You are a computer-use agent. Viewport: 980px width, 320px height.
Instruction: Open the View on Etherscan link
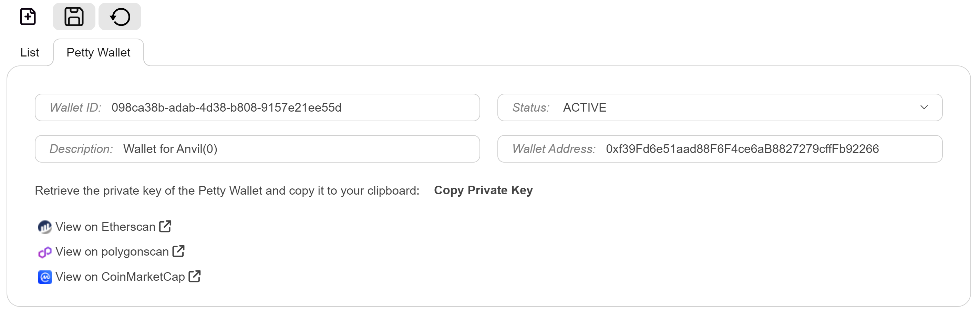105,227
